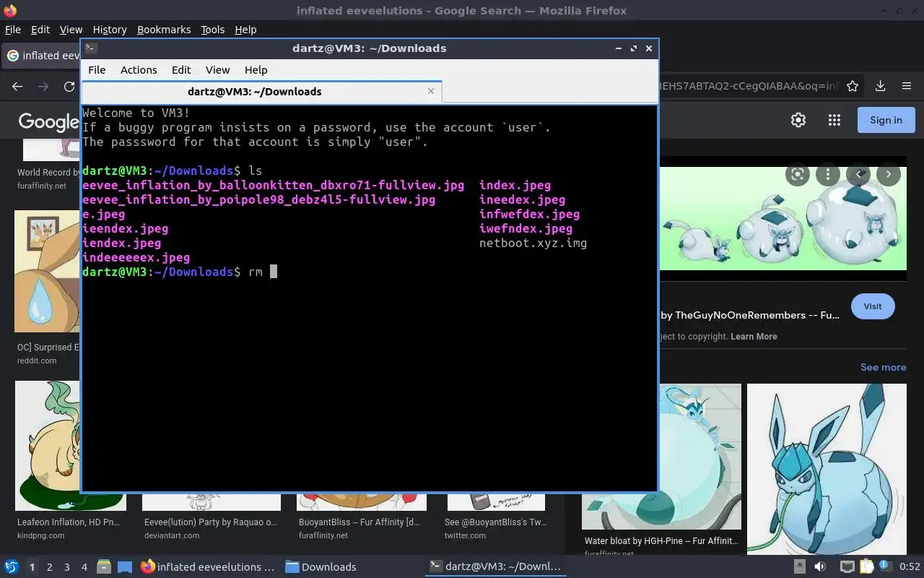Open the Google apps grid

click(x=834, y=120)
